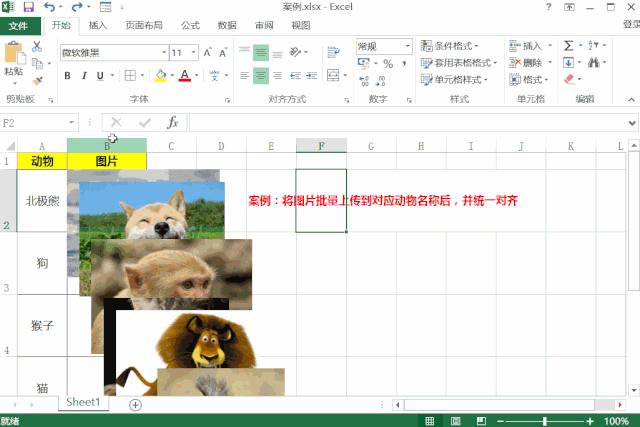The width and height of the screenshot is (640, 427).
Task: Click the Save icon in quick access toolbar
Action: tap(28, 7)
